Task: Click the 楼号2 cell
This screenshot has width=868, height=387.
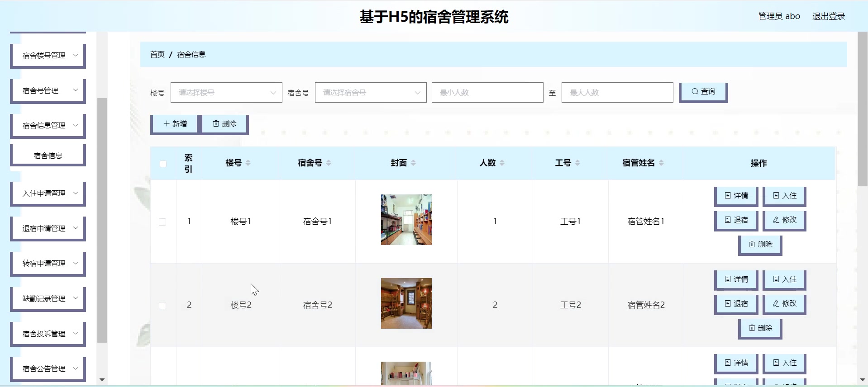Action: (241, 305)
